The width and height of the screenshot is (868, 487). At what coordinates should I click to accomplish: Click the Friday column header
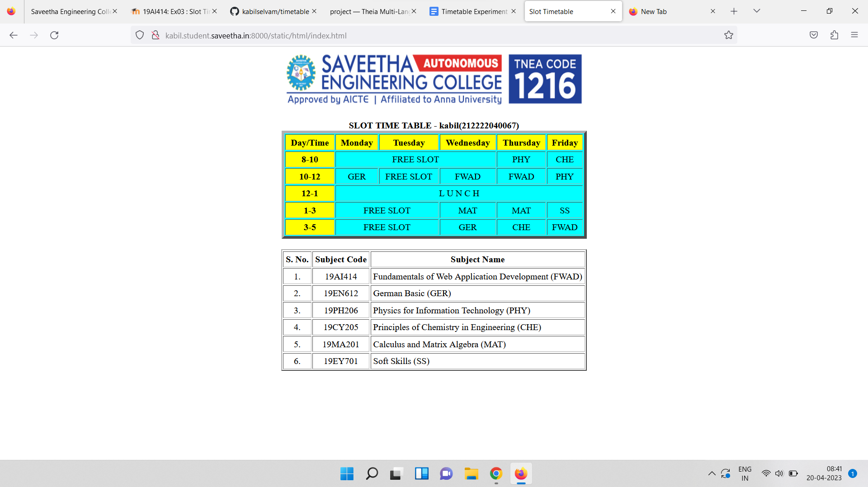[565, 143]
